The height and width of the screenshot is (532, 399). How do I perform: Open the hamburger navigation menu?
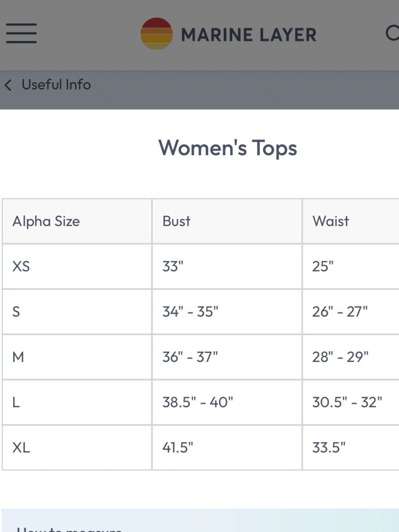pyautogui.click(x=21, y=33)
